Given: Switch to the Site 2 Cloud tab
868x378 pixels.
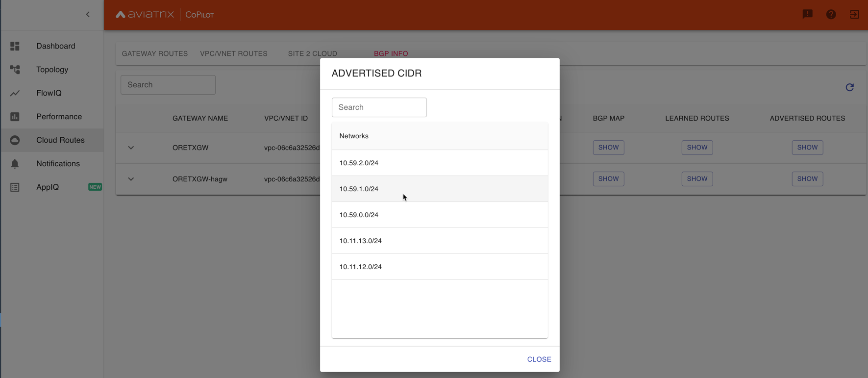Looking at the screenshot, I should pyautogui.click(x=312, y=53).
